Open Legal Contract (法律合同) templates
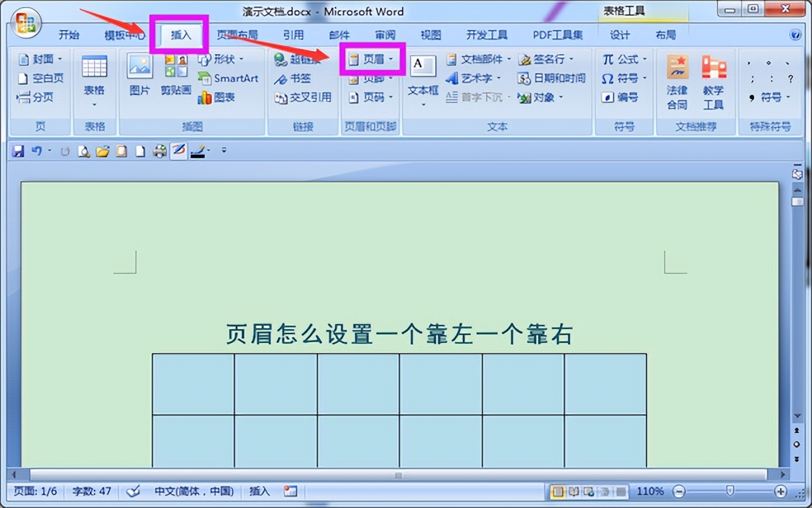Screen dimensions: 812x508 coord(677,82)
